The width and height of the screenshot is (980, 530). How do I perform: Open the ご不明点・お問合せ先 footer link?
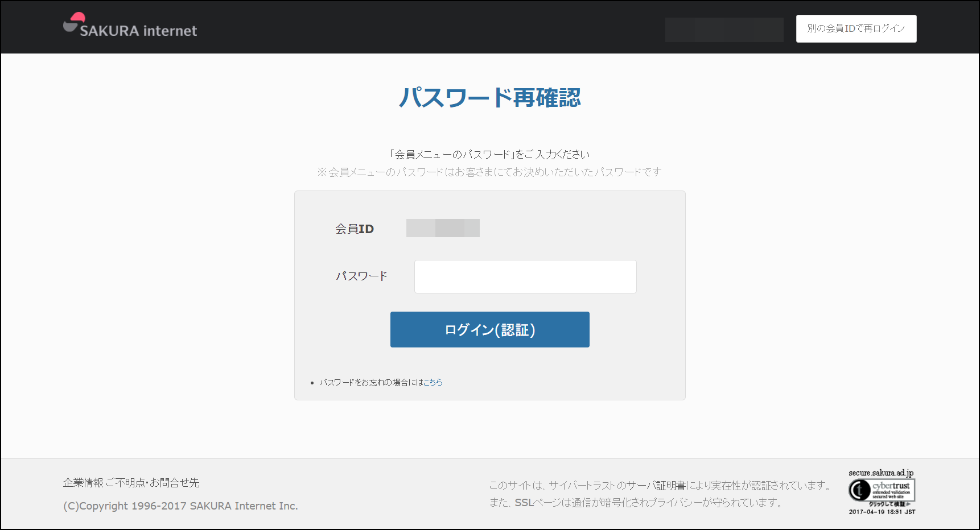153,483
